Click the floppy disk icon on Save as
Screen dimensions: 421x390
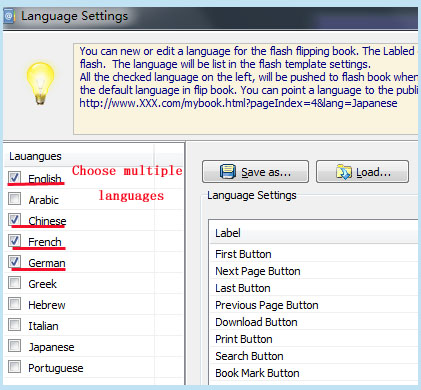pos(228,172)
